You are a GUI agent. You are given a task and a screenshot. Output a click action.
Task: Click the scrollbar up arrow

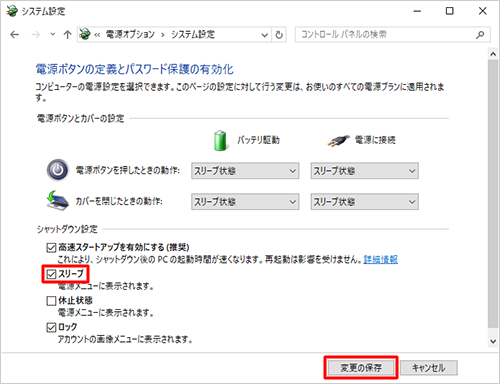point(493,54)
